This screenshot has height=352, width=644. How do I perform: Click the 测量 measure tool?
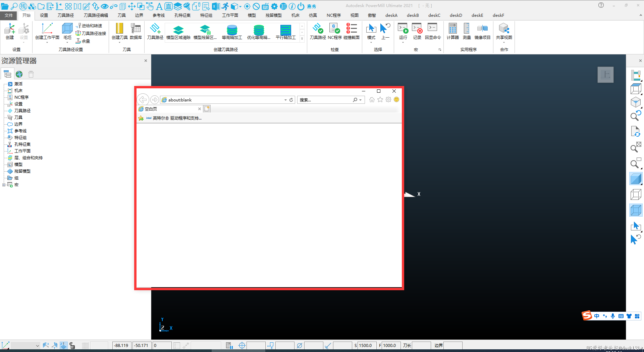(x=467, y=31)
